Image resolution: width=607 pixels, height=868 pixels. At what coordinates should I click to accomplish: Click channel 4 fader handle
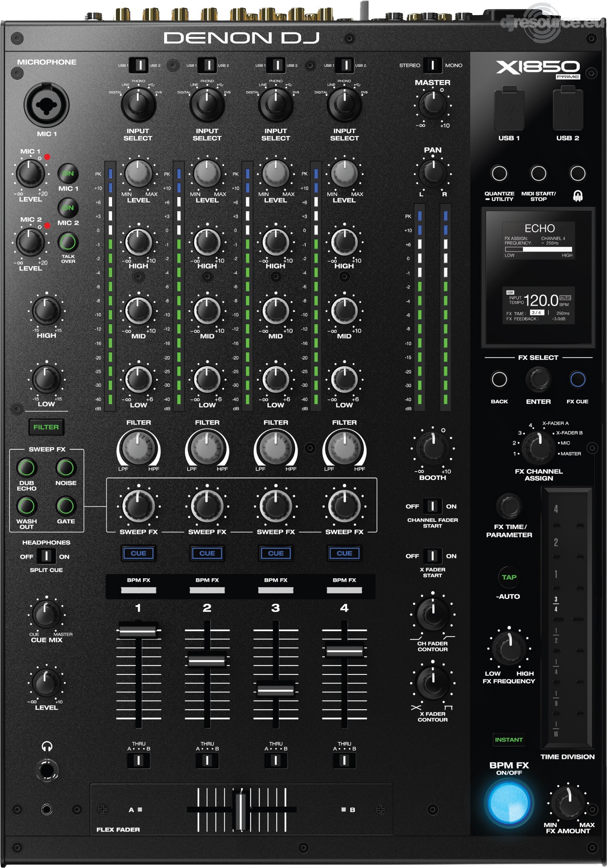pyautogui.click(x=345, y=651)
